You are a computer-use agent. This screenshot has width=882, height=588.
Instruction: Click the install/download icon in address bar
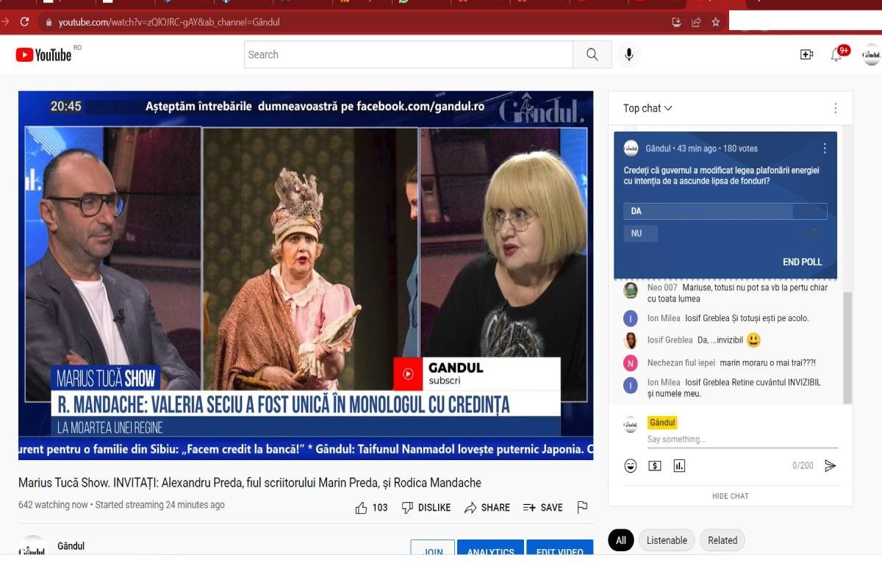pyautogui.click(x=677, y=22)
